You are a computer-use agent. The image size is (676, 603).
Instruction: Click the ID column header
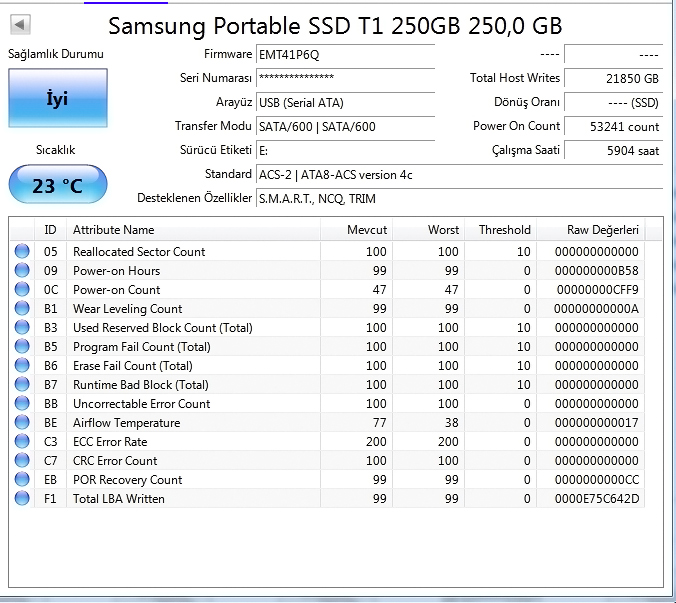tap(50, 230)
